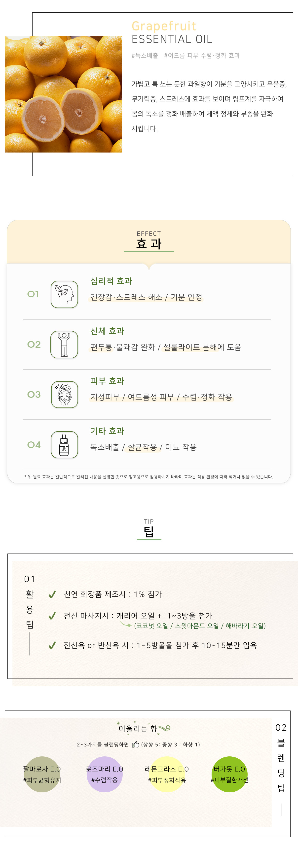Click the #여드름 피부 수렴·정화 효과 hashtag
This screenshot has height=868, width=298.
pyautogui.click(x=202, y=56)
